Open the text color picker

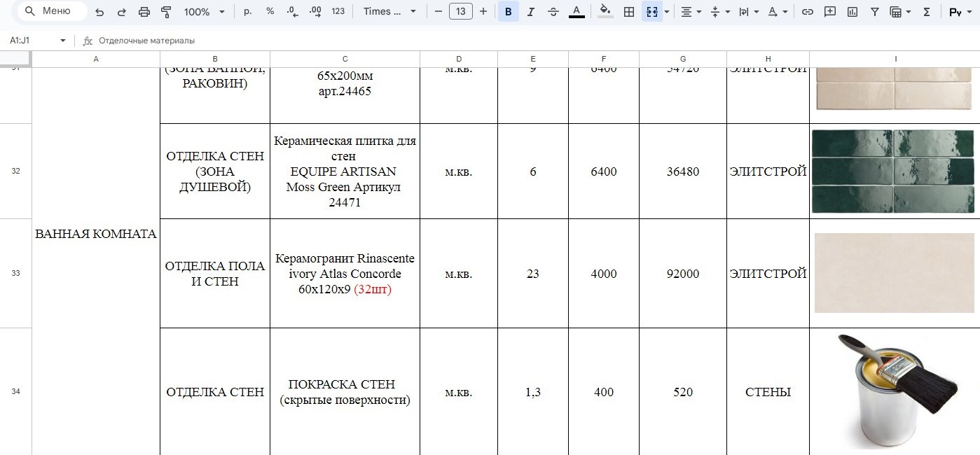(577, 11)
